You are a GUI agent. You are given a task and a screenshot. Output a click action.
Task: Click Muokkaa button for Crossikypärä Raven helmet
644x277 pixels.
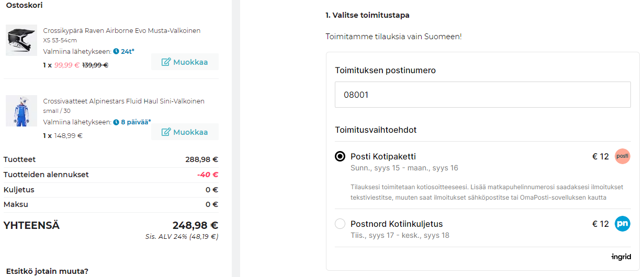(x=185, y=62)
